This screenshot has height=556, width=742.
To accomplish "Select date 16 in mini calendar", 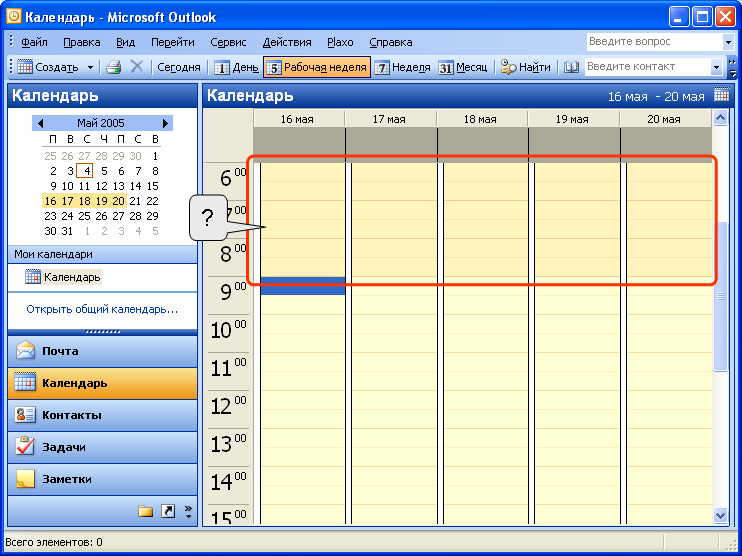I will point(50,201).
